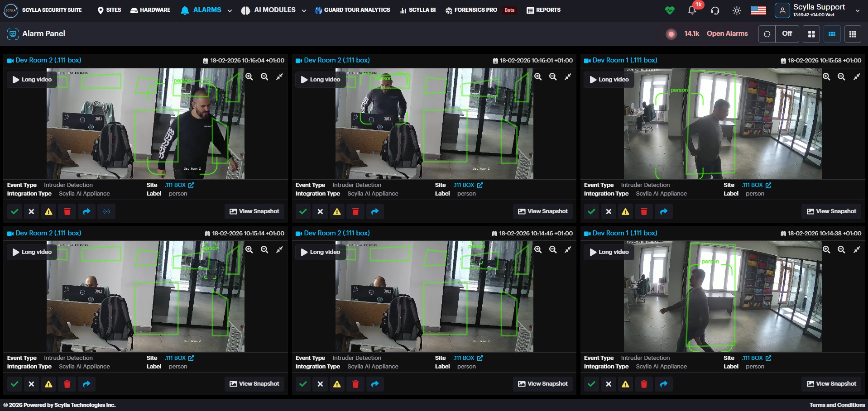
Task: Zoom in on the 10:14:38 Dev Room 1 image
Action: (826, 249)
